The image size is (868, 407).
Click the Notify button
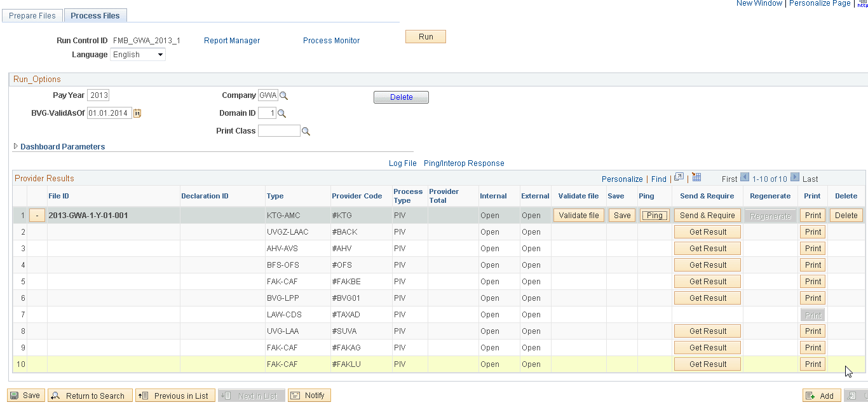[x=309, y=396]
